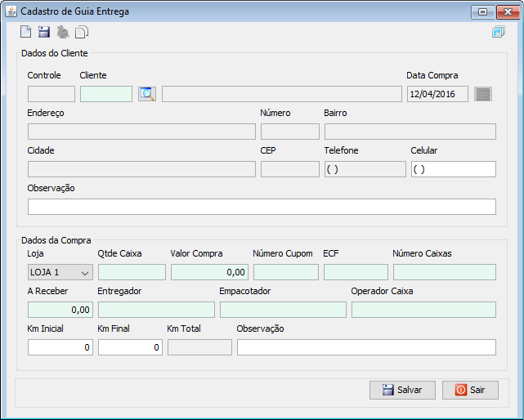Click the A Receber amount field
The height and width of the screenshot is (420, 524).
point(60,310)
